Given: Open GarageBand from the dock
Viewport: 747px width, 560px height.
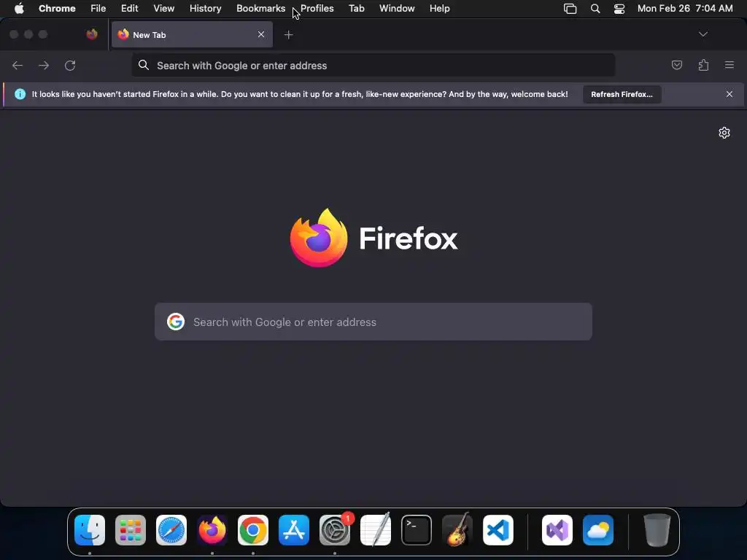Looking at the screenshot, I should pos(457,529).
